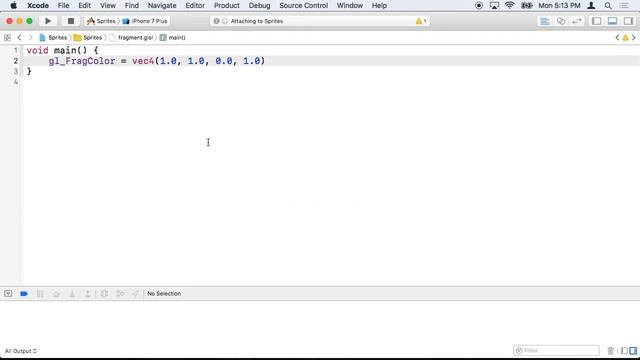
Task: Show the console pane
Action: tap(633, 351)
